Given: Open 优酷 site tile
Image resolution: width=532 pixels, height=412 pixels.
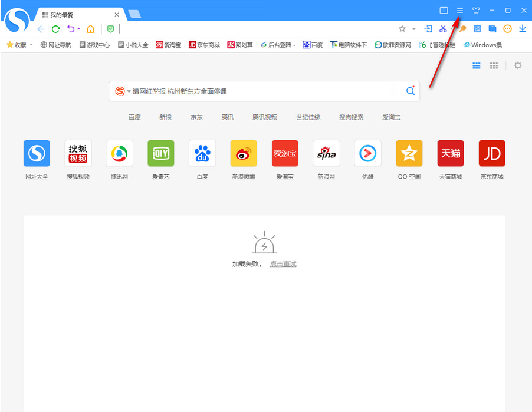Looking at the screenshot, I should point(368,153).
